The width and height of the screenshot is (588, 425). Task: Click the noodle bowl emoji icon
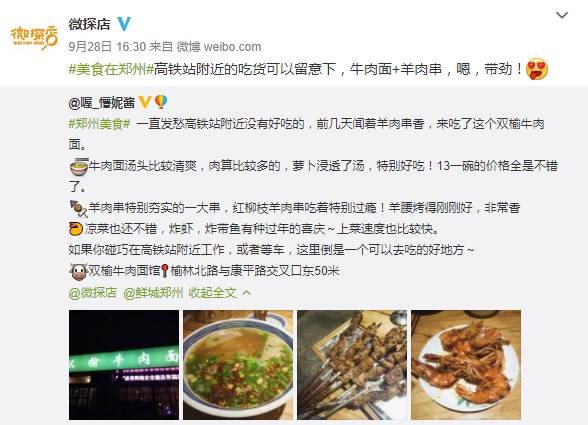[x=79, y=167]
